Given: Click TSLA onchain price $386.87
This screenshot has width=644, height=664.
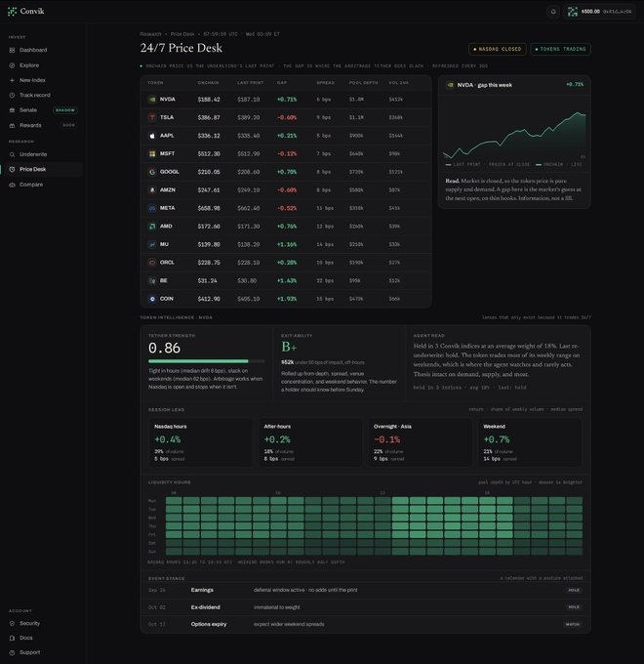Looking at the screenshot, I should [209, 118].
